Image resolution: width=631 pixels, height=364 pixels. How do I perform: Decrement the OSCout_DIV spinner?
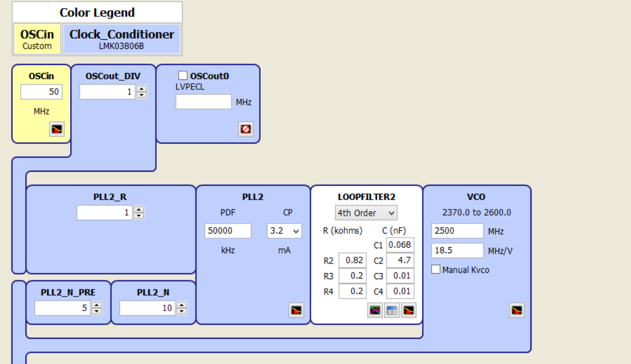[141, 95]
